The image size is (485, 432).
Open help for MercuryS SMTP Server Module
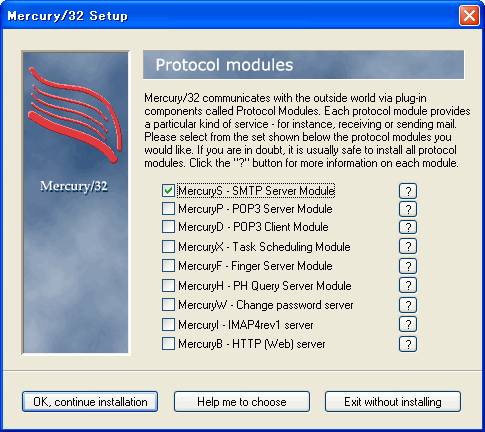(x=408, y=191)
